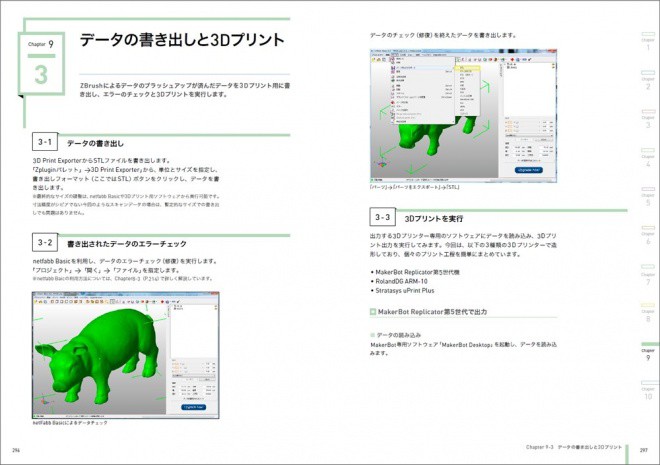Image resolution: width=660 pixels, height=465 pixels.
Task: Click the axis gizmo in the right netfabb viewport
Action: pos(382,164)
